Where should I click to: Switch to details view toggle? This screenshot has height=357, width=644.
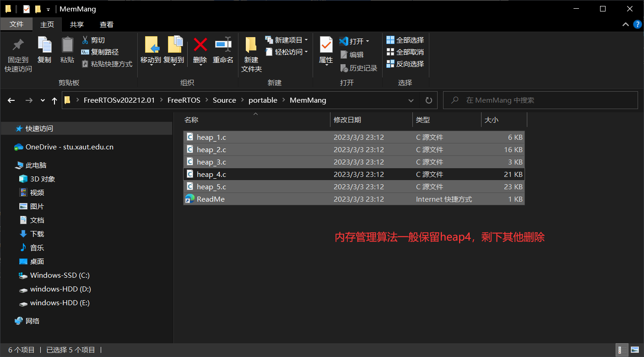click(622, 350)
